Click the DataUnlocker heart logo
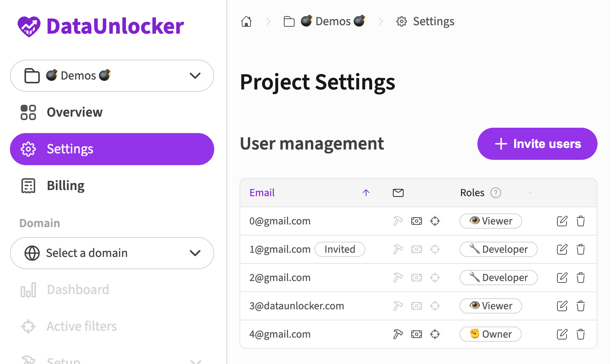This screenshot has height=364, width=609. pyautogui.click(x=29, y=26)
